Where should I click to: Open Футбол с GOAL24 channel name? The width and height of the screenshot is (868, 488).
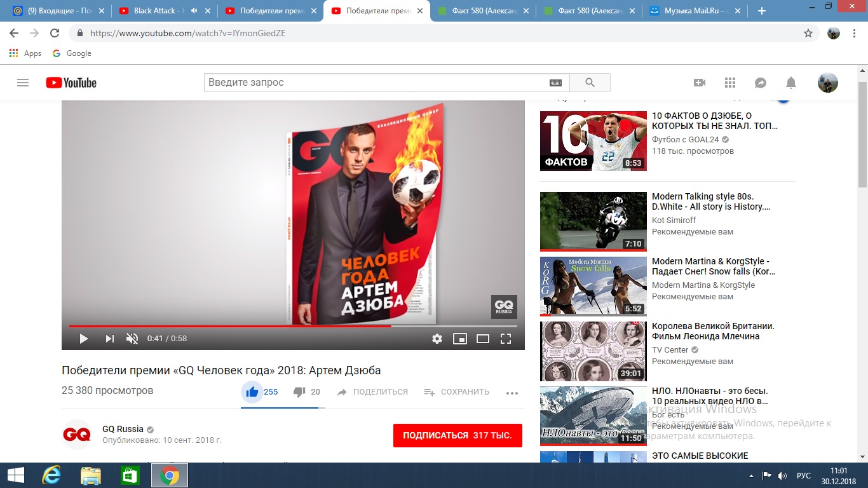point(685,140)
